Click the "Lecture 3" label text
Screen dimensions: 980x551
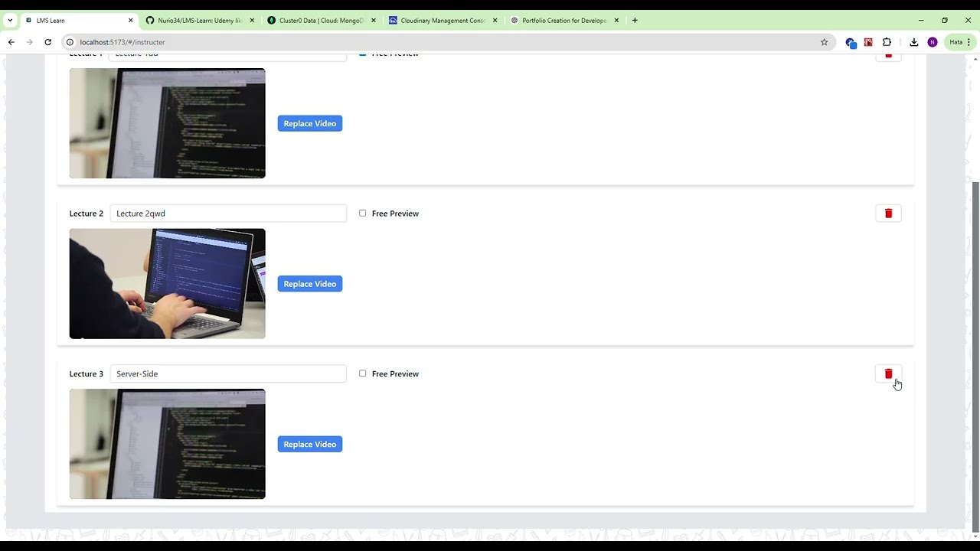(87, 373)
